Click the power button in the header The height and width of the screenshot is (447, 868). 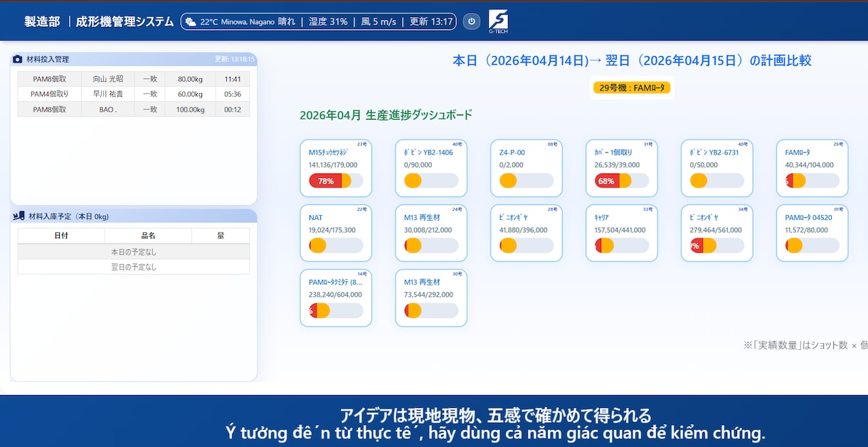[472, 21]
